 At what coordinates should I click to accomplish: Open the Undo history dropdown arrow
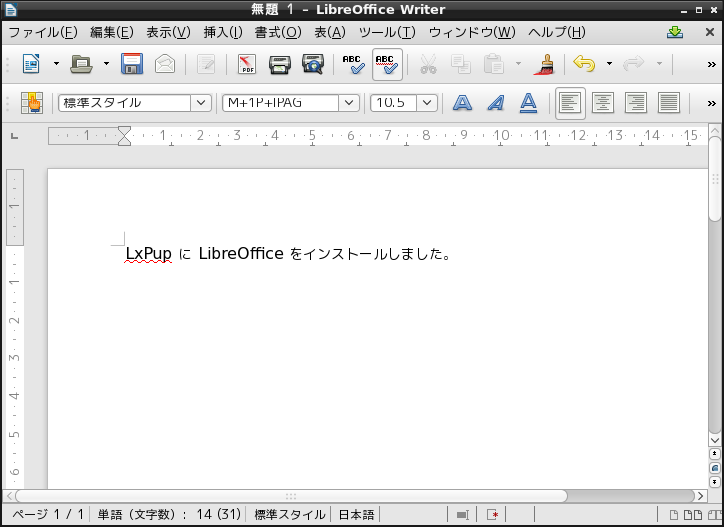609,64
